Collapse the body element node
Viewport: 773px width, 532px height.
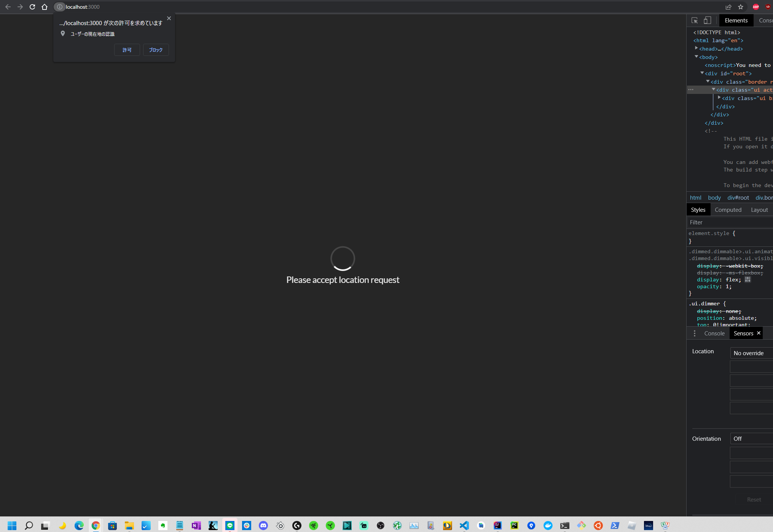click(696, 56)
